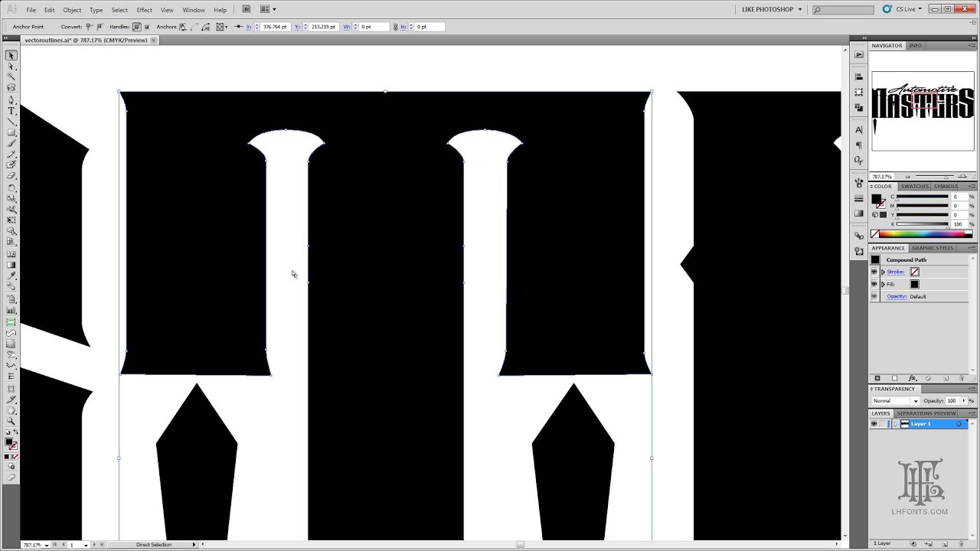Toggle visibility of the Stroke attribute

click(874, 272)
